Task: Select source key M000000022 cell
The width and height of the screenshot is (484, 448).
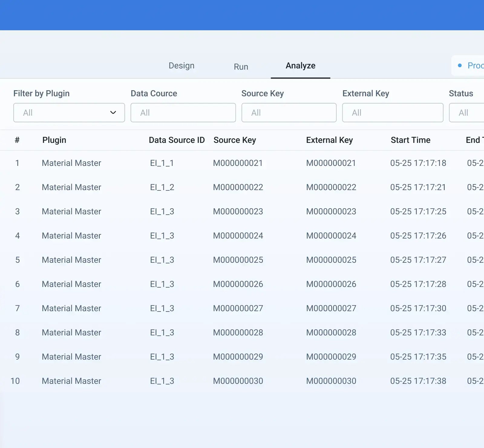Action: 238,187
